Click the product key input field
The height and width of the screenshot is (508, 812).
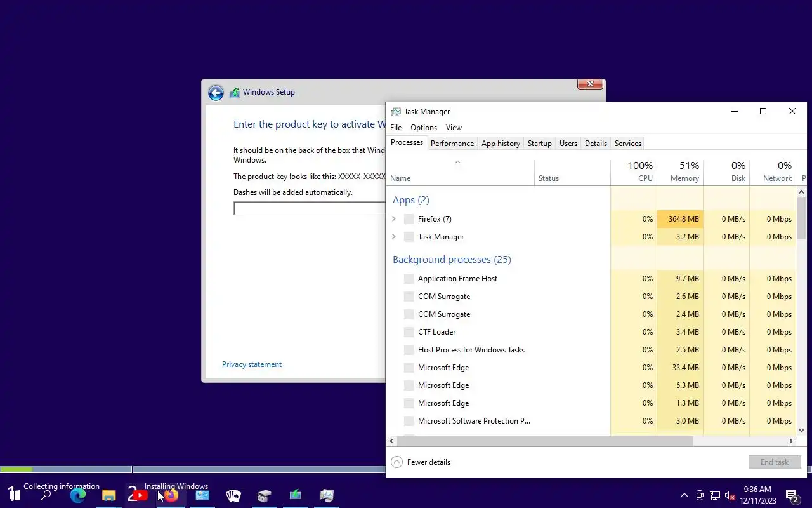pos(310,208)
